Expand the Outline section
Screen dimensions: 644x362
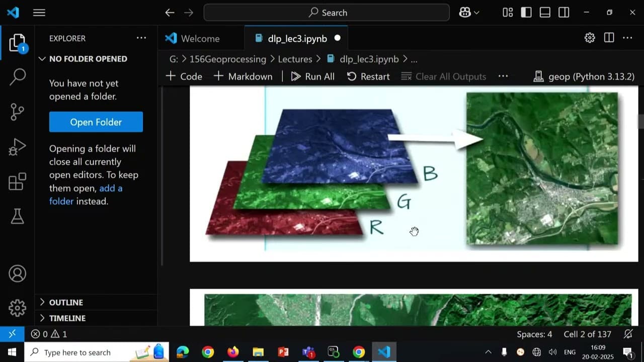65,302
